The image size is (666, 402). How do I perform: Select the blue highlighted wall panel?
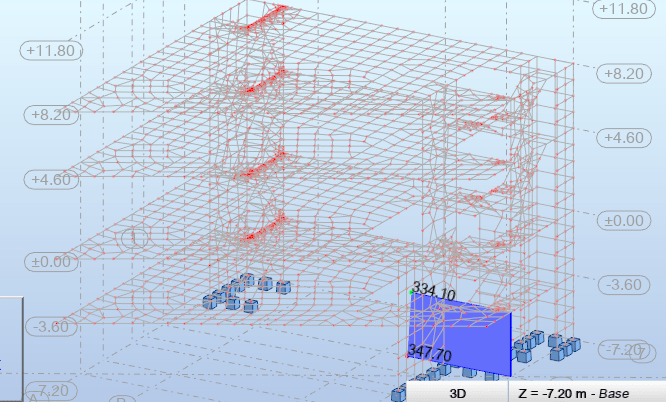pos(460,334)
